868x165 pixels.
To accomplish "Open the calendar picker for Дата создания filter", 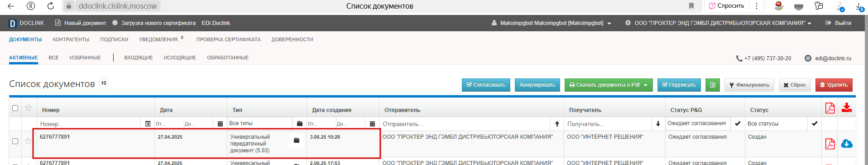I will coord(372,124).
